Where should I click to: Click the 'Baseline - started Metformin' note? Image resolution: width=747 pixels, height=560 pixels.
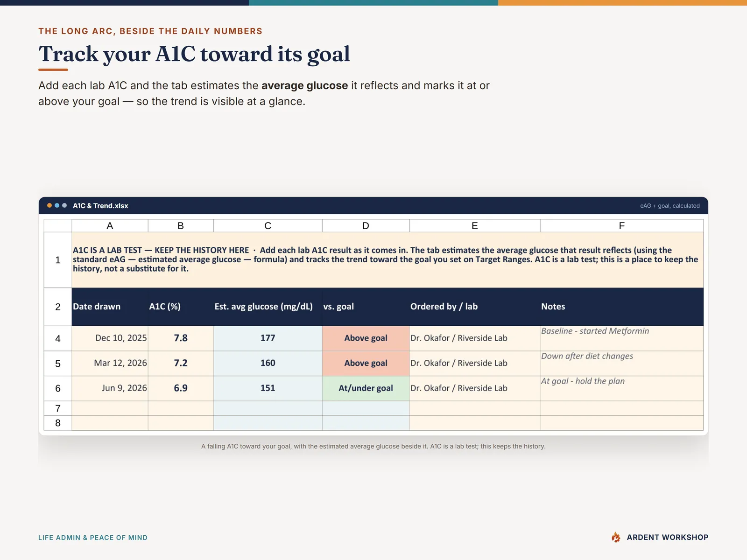622,338
